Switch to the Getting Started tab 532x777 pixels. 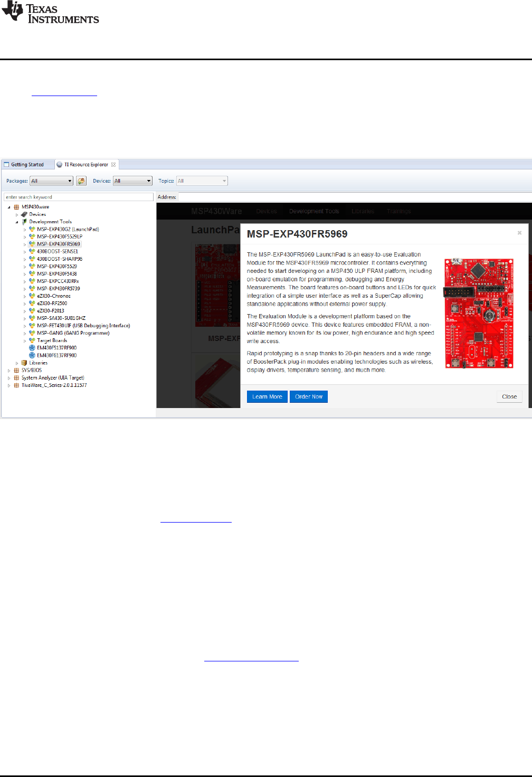pyautogui.click(x=27, y=165)
